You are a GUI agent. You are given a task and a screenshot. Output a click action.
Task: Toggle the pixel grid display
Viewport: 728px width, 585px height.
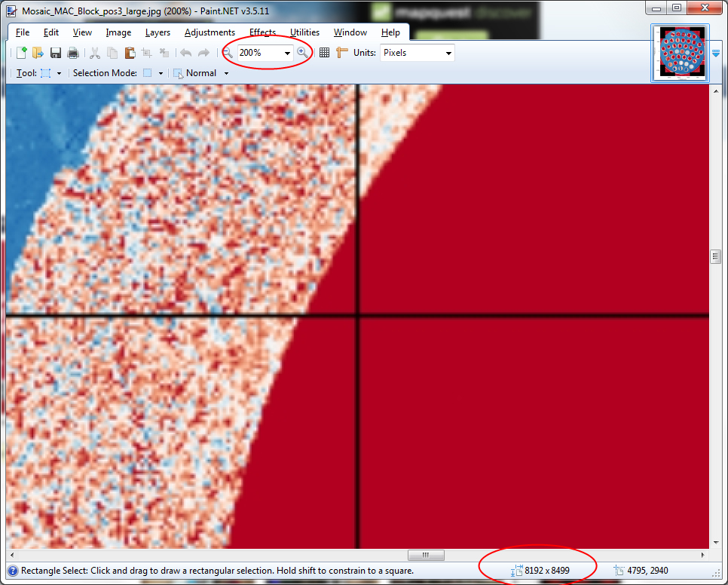[324, 53]
